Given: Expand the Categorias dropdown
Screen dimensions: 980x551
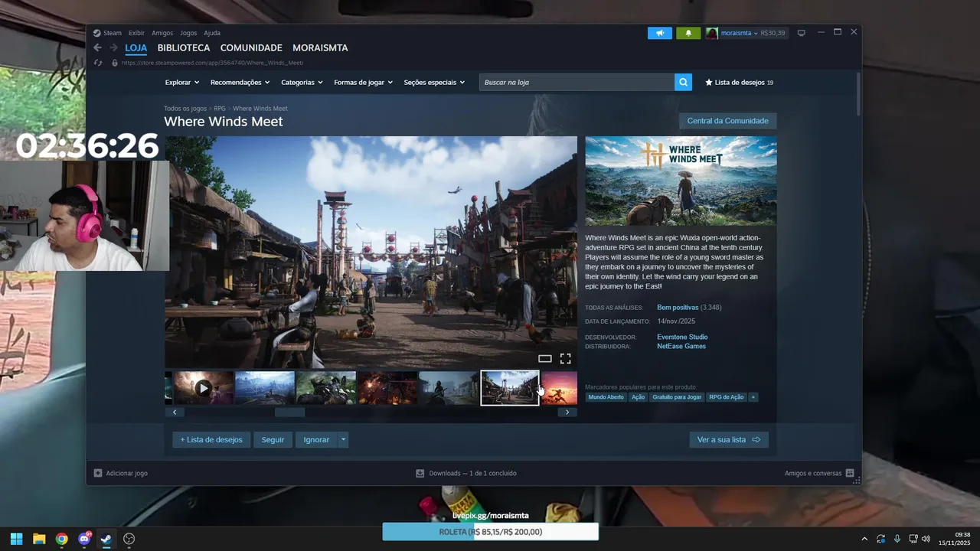Looking at the screenshot, I should (x=302, y=82).
